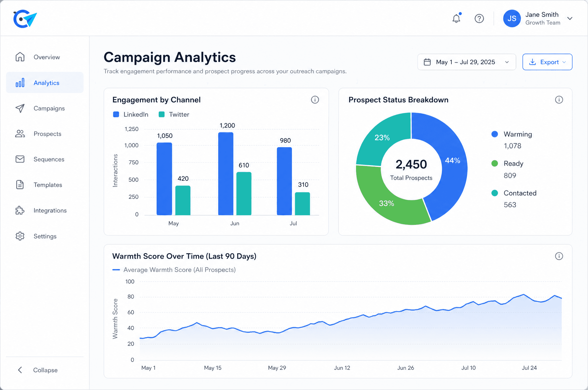This screenshot has width=588, height=390.
Task: Click the Jul LinkedIn bar labeled 980
Action: [284, 181]
